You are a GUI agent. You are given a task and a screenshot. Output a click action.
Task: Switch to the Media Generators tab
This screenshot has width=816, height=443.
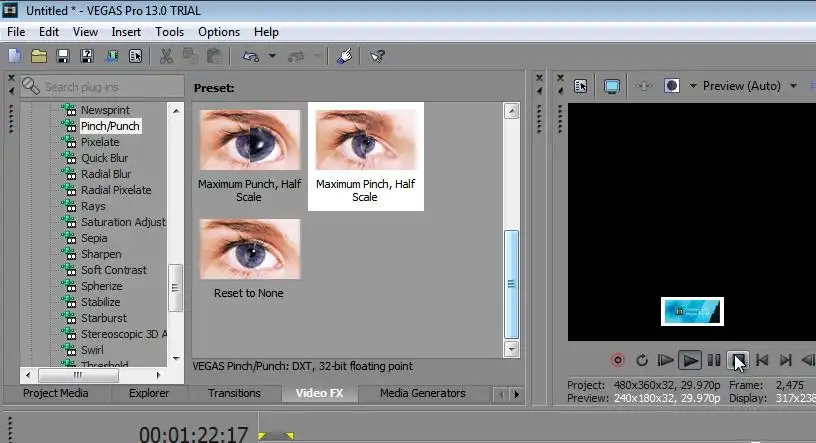click(x=423, y=393)
